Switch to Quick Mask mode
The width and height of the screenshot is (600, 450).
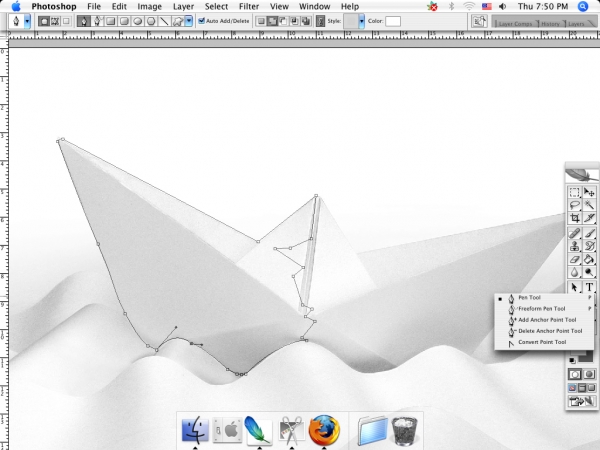pyautogui.click(x=589, y=374)
